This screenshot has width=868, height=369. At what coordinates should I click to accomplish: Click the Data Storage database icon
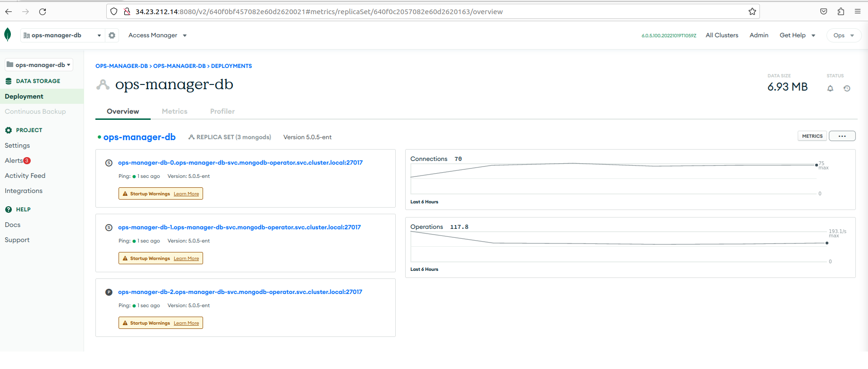9,81
